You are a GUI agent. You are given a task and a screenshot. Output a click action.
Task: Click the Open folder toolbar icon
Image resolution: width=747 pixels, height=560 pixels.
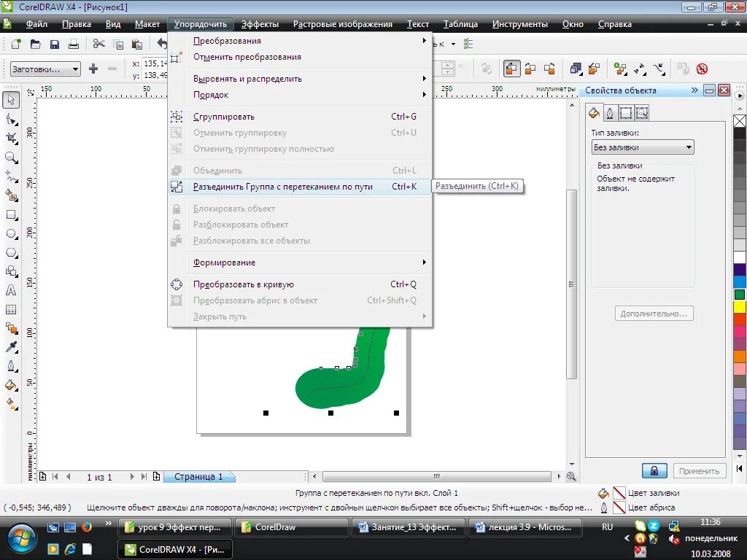[35, 44]
